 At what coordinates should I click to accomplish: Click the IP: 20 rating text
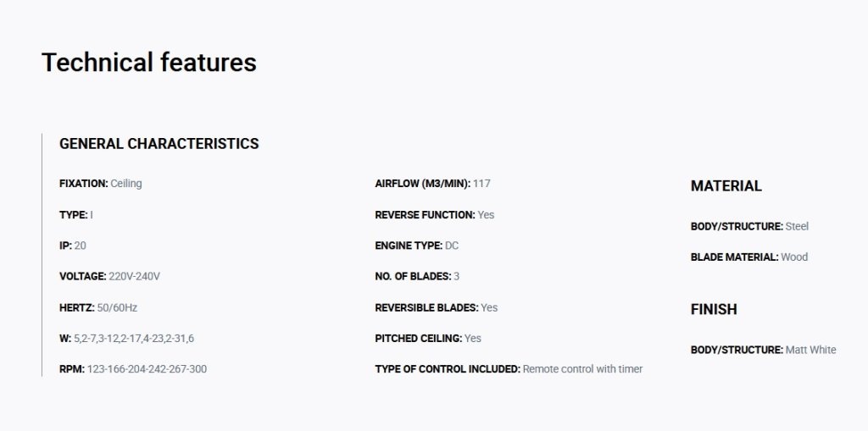73,246
